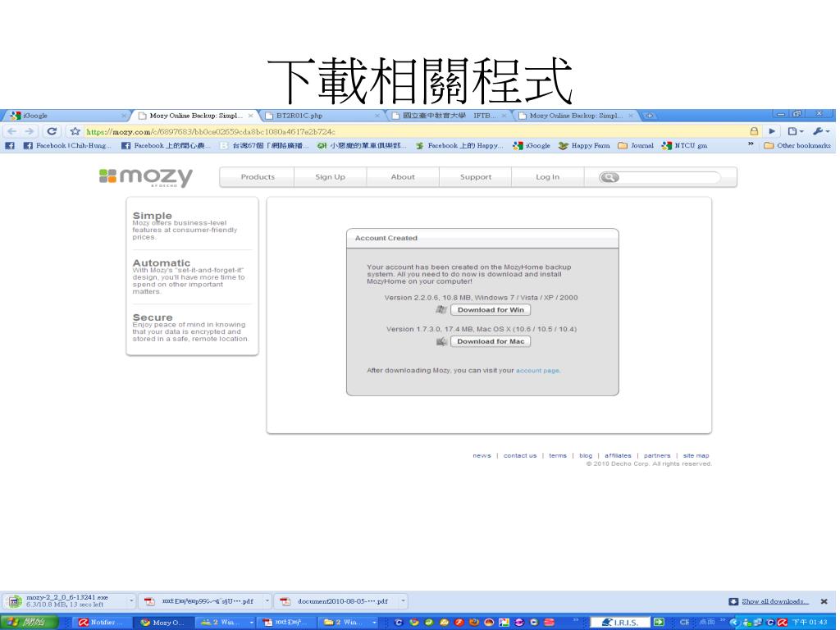Screen dimensions: 840x630
Task: Go back with the browser back arrow
Action: point(12,131)
